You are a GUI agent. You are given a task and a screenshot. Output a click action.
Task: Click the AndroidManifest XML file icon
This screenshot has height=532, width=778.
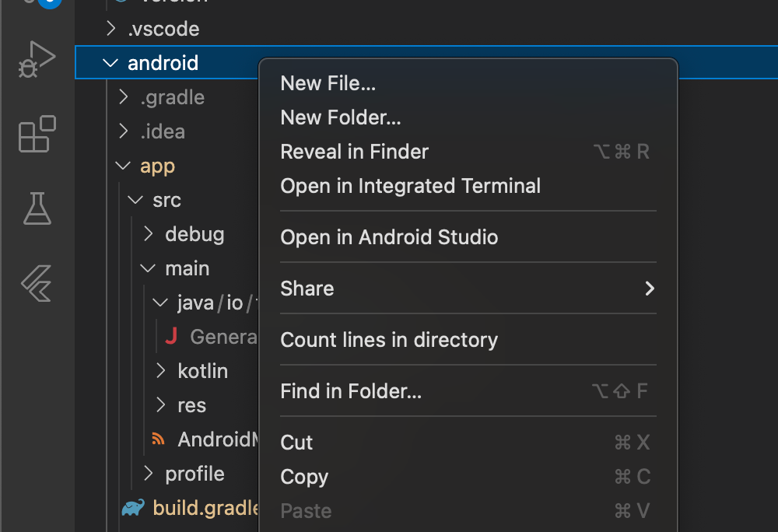pyautogui.click(x=158, y=439)
